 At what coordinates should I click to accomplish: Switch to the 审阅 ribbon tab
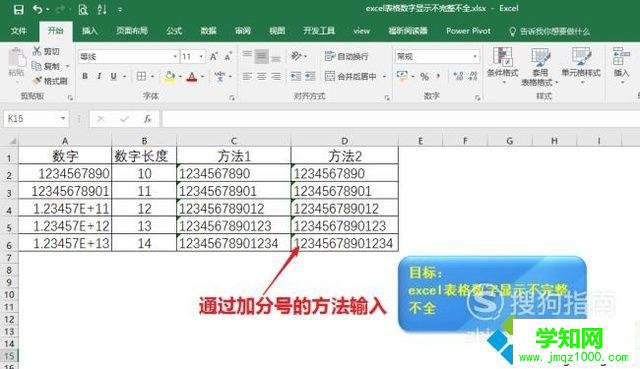pyautogui.click(x=243, y=31)
